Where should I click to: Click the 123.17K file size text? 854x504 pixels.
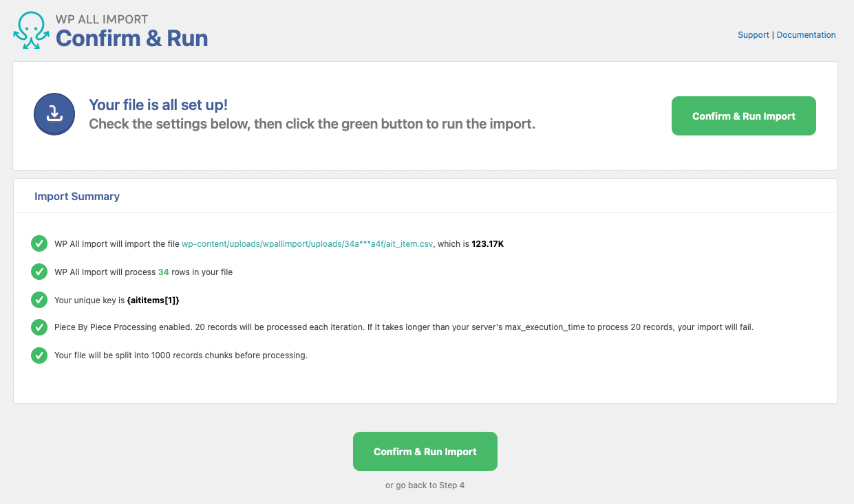(488, 244)
